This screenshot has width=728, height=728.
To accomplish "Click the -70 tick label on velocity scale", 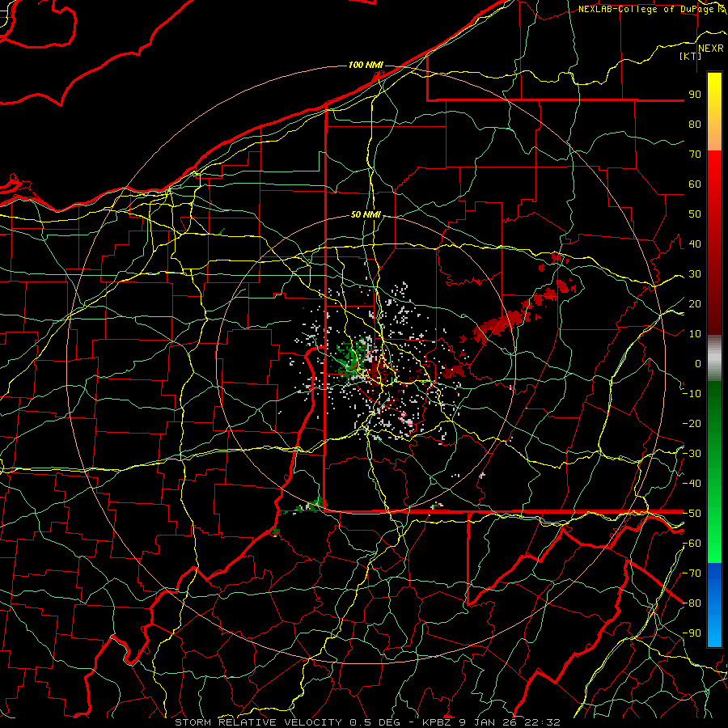I will [692, 574].
